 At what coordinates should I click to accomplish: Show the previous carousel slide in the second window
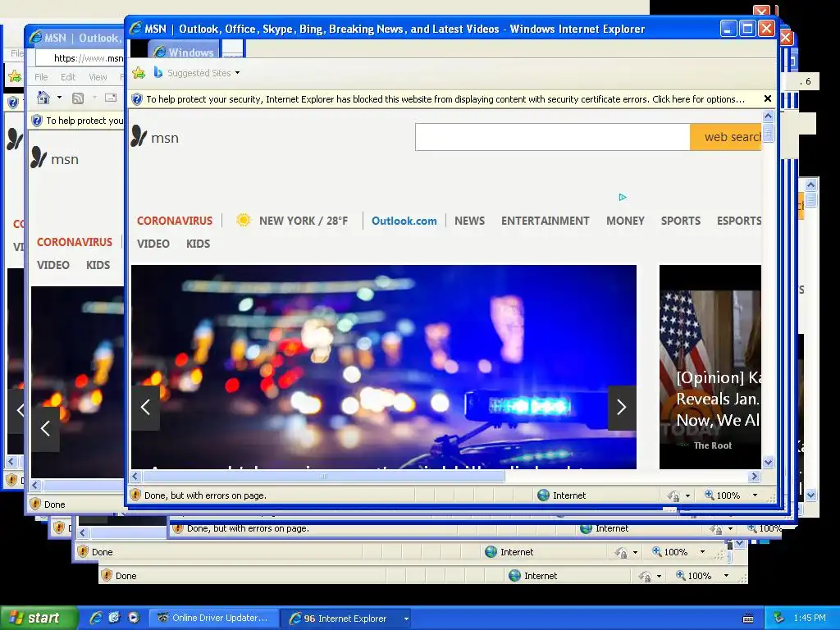tap(46, 428)
